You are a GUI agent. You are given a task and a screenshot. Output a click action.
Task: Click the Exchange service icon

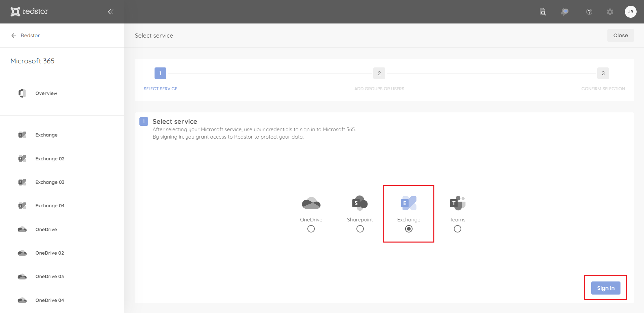[409, 203]
